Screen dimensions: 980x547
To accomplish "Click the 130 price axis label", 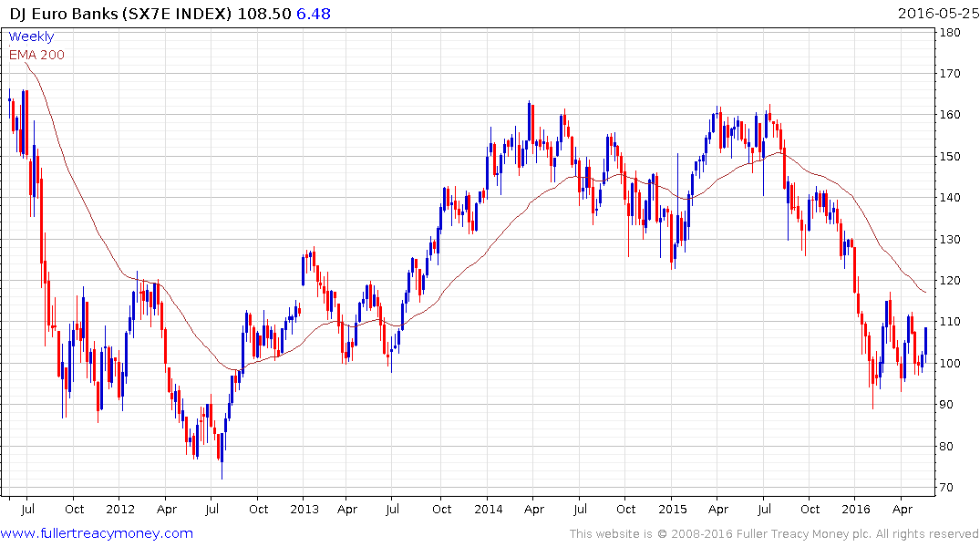I will 950,240.
